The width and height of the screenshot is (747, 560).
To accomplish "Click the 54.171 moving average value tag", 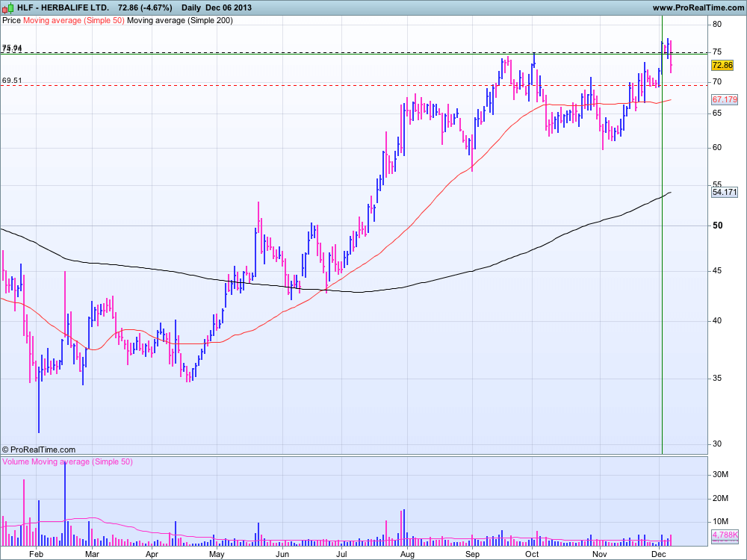I will (x=725, y=193).
